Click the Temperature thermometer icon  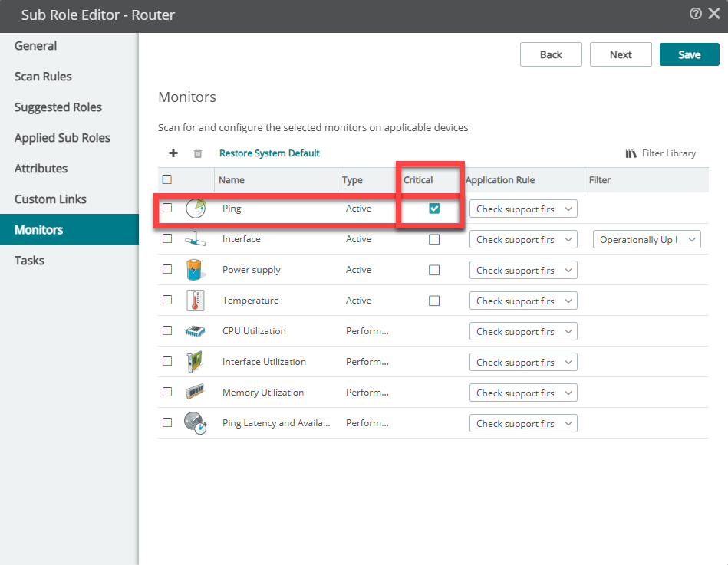[196, 300]
